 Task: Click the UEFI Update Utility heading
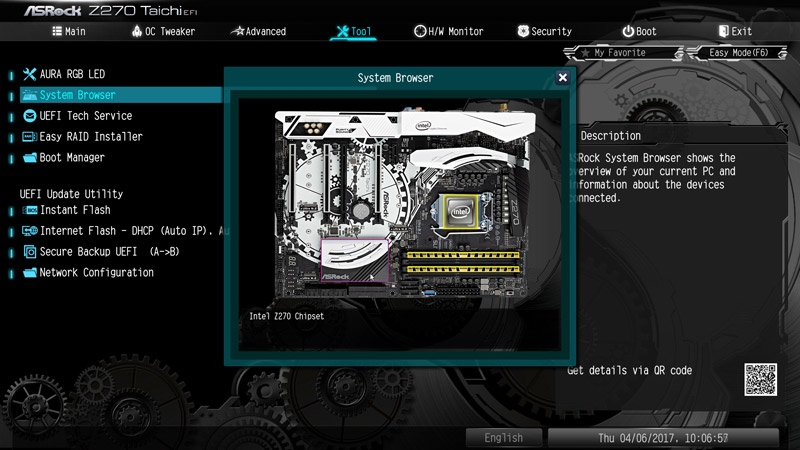coord(71,194)
